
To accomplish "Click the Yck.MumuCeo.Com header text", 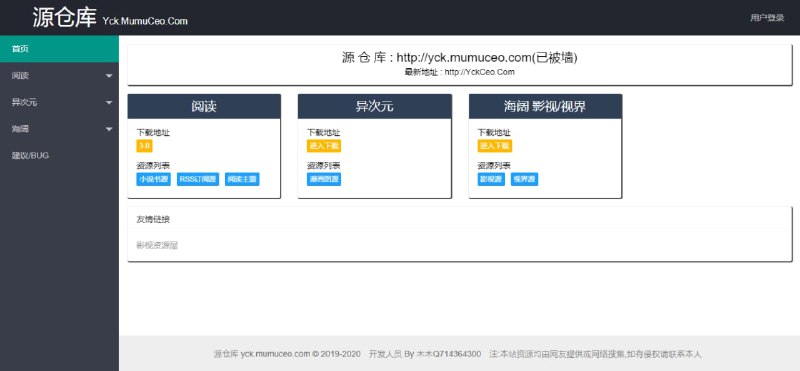I will (x=145, y=21).
